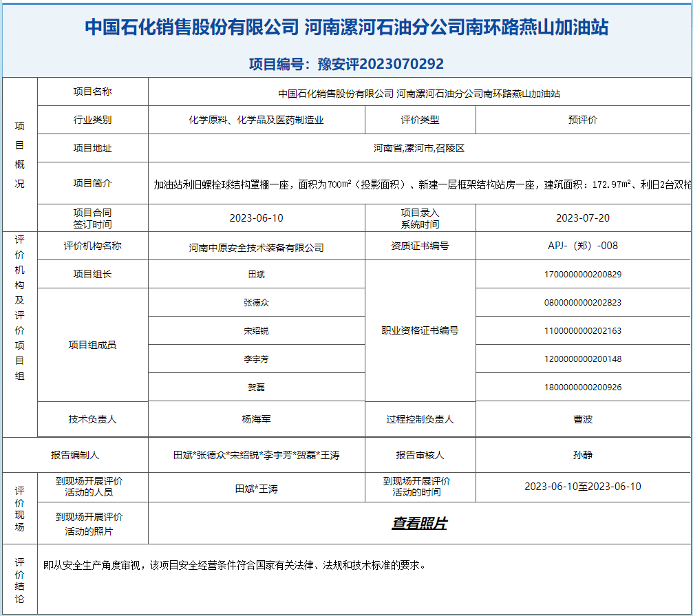Select on-site personnel 田斌*王涛
The image size is (693, 616).
tap(256, 489)
